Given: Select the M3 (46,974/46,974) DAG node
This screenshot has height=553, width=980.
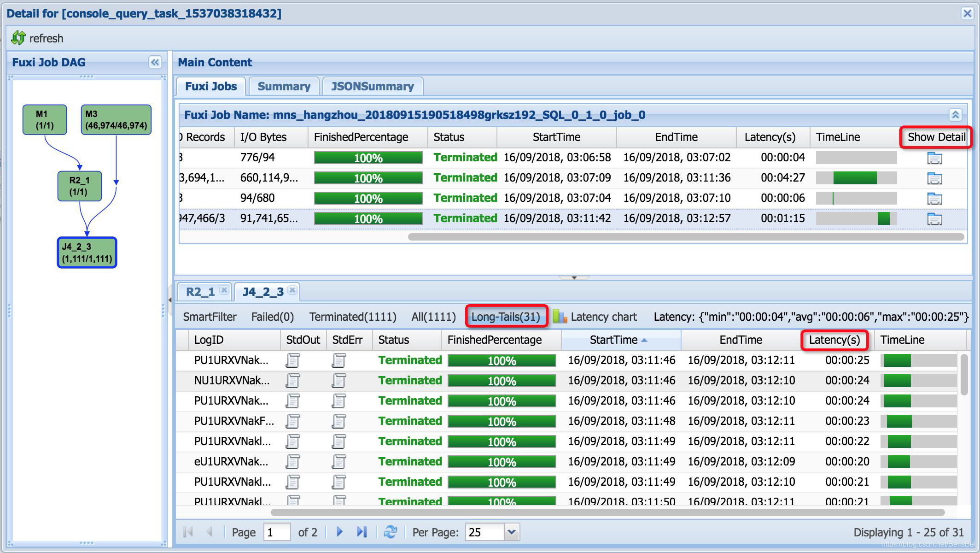Looking at the screenshot, I should click(x=116, y=119).
